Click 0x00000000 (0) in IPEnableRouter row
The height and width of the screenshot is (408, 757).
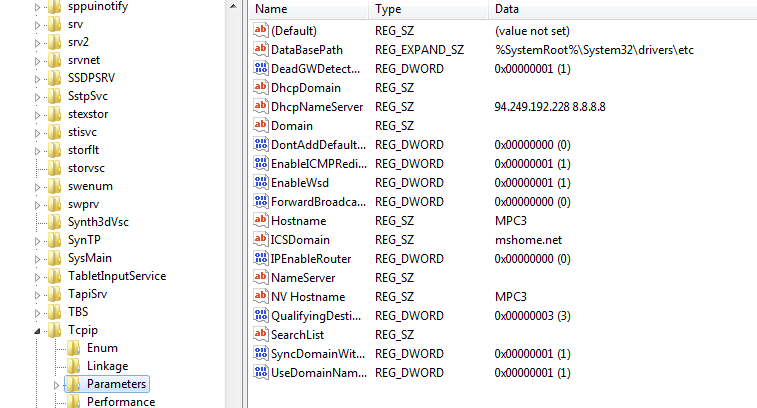[x=532, y=259]
